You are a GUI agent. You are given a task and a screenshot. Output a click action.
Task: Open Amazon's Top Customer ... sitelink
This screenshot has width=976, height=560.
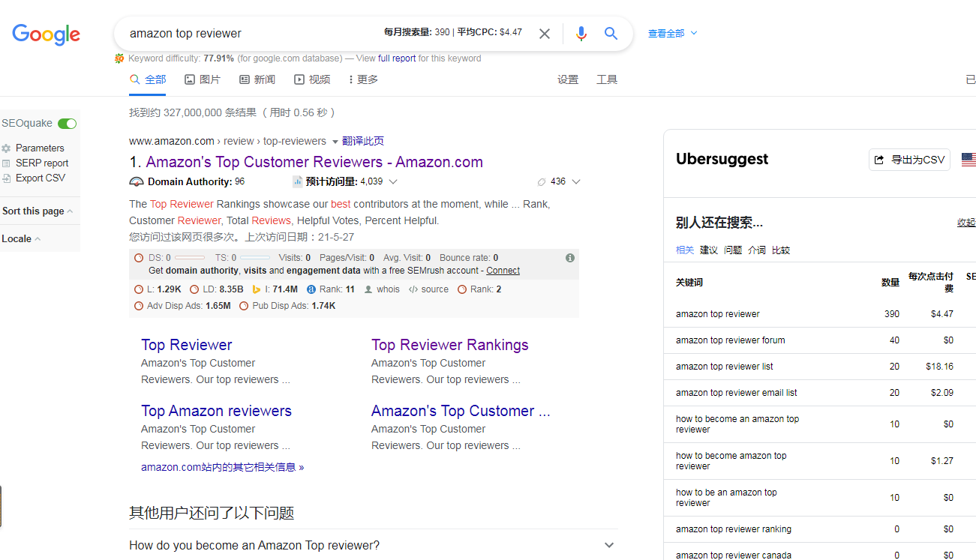(461, 411)
